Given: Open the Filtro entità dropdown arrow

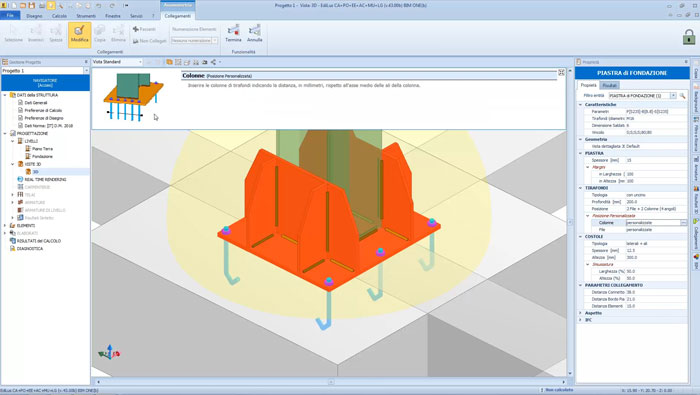Looking at the screenshot, I should coord(673,96).
